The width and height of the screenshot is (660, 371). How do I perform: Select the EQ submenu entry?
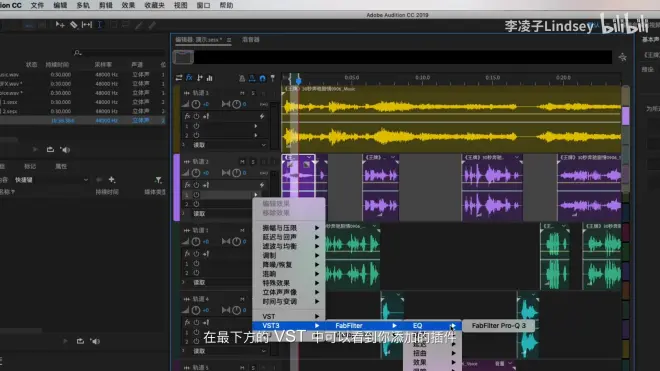(x=432, y=326)
